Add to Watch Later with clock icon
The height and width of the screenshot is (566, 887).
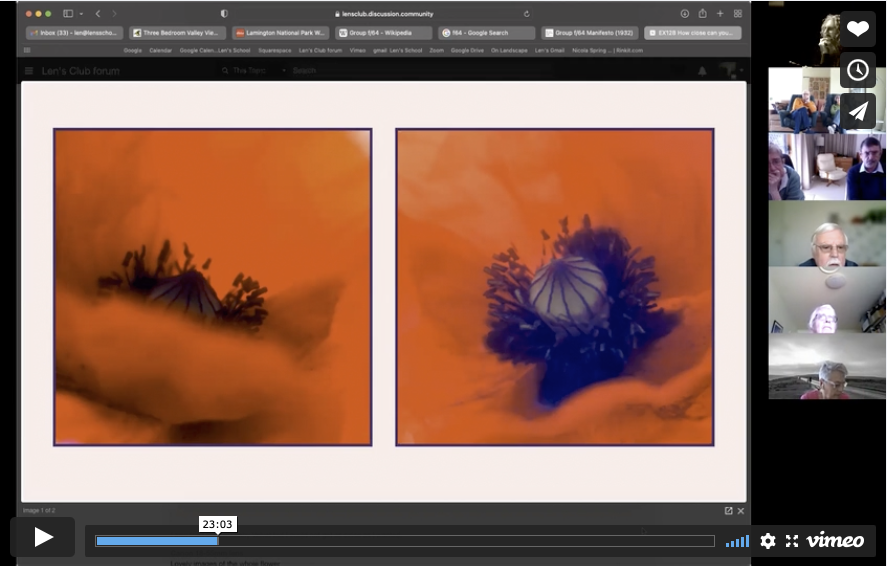click(858, 70)
